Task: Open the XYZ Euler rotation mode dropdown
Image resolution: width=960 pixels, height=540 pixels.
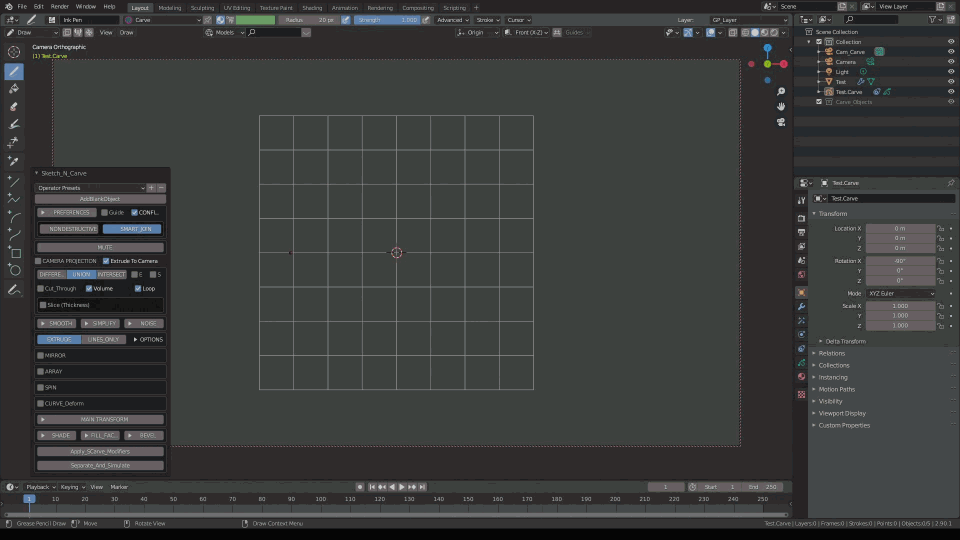Action: click(901, 293)
